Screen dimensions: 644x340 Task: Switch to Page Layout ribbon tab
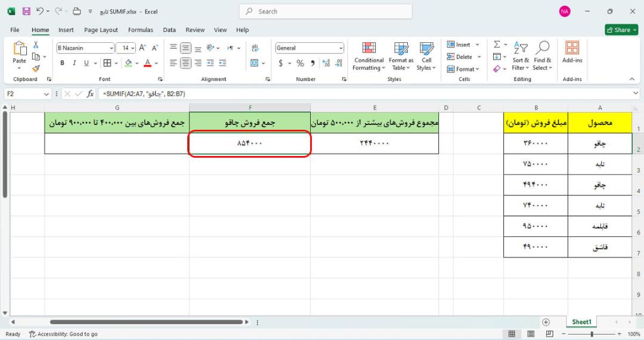point(101,30)
